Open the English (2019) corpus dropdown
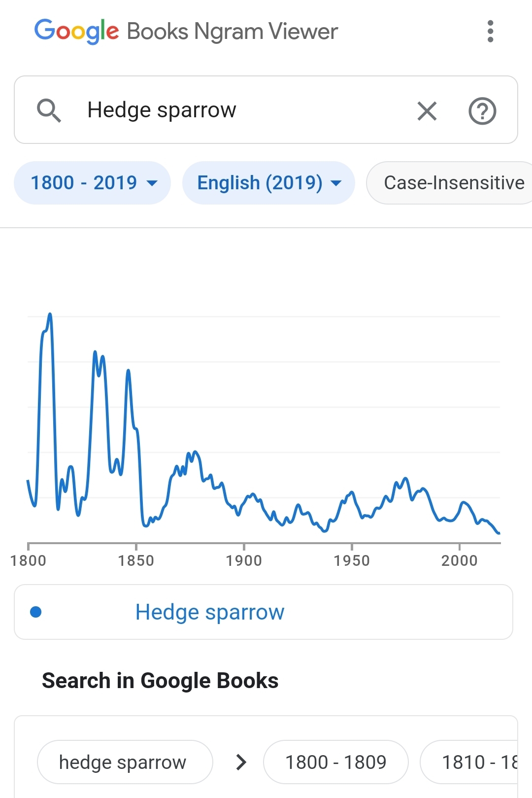This screenshot has width=532, height=798. click(260, 183)
